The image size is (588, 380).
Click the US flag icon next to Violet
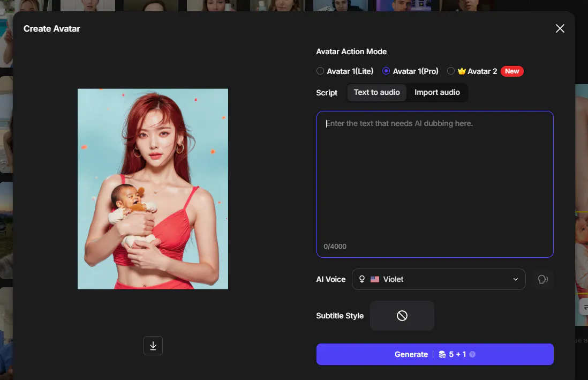tap(374, 279)
